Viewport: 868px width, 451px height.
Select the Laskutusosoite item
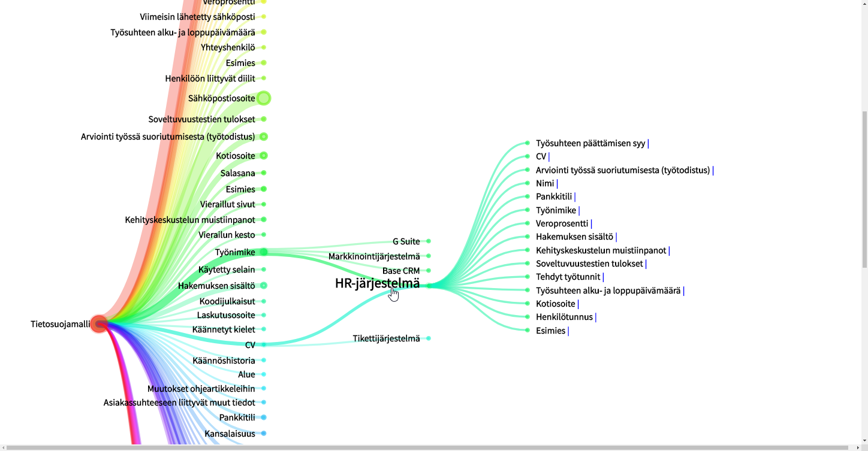click(x=226, y=315)
